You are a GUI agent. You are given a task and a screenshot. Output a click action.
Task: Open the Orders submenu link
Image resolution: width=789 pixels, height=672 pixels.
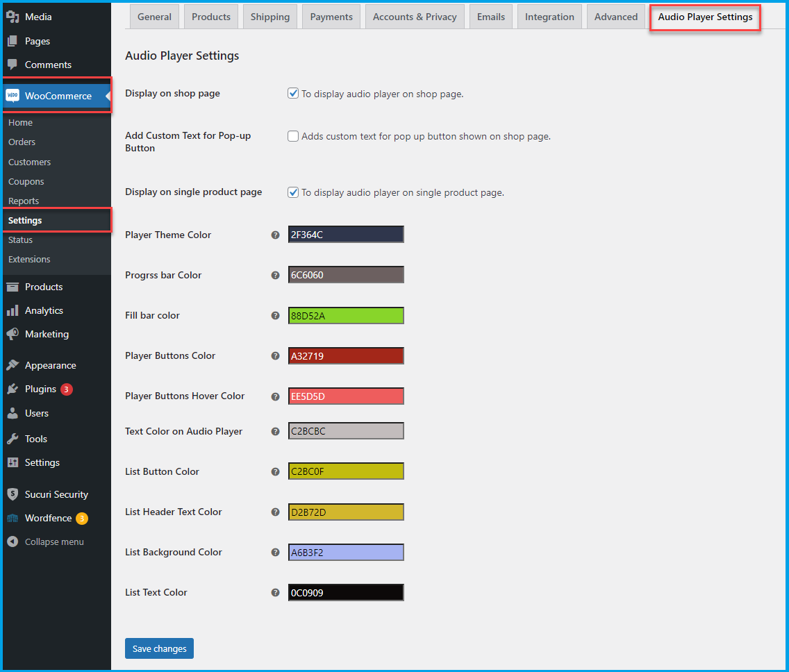(x=22, y=142)
